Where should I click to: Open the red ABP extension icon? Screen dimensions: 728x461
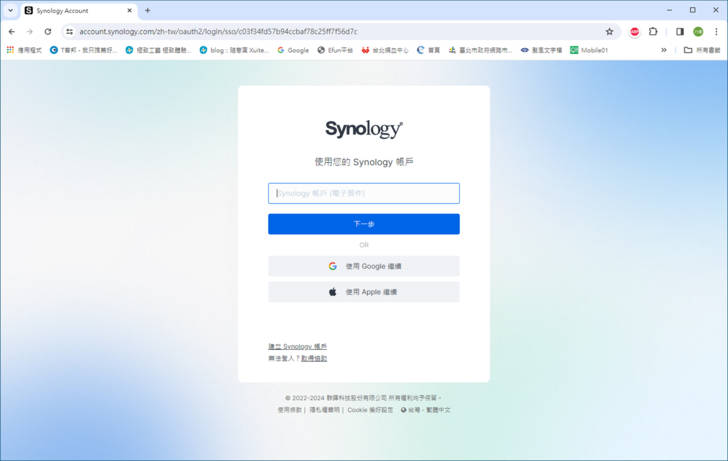[634, 32]
